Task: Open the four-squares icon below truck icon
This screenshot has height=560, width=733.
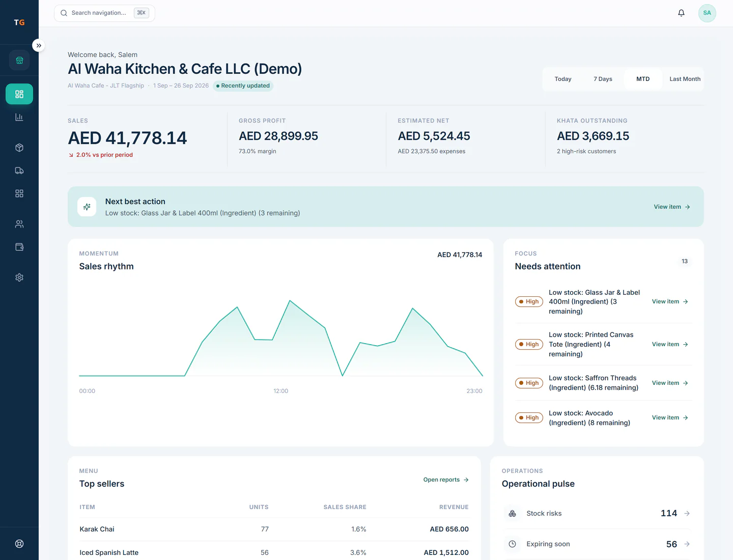Action: coord(19,193)
